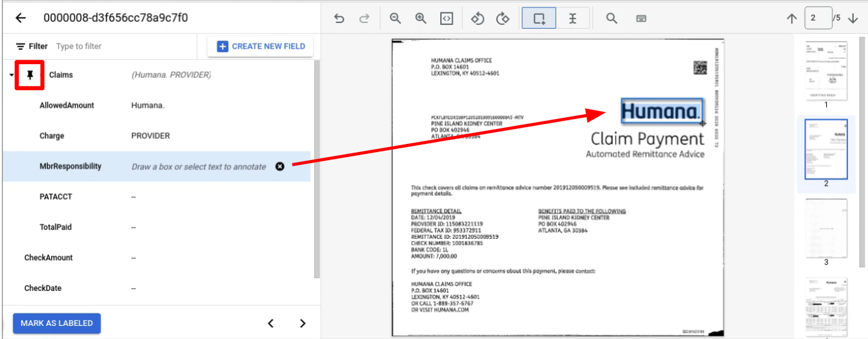Select the bounding box drawing tool
This screenshot has height=339, width=868.
tap(539, 19)
